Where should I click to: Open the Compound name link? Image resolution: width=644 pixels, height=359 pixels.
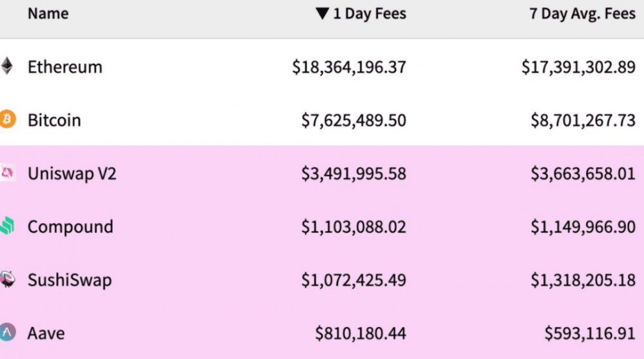pos(70,226)
